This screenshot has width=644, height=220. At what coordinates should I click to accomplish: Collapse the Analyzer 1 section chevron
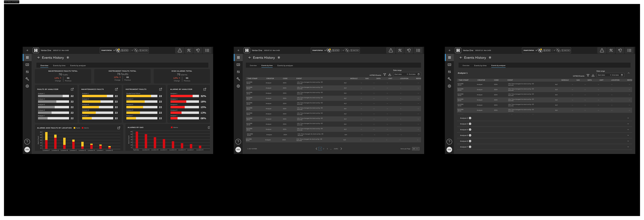(x=629, y=73)
